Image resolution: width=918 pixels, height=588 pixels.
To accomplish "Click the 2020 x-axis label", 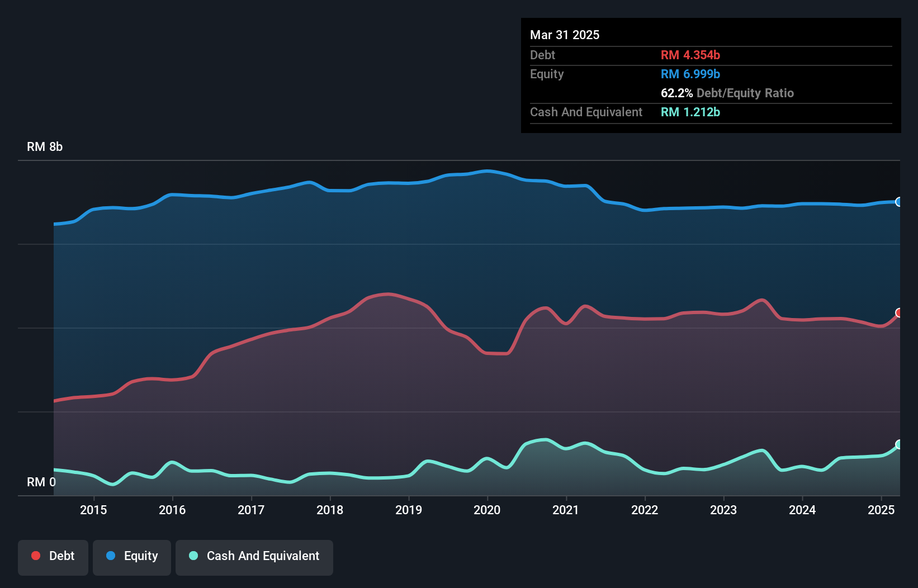I will click(x=487, y=510).
